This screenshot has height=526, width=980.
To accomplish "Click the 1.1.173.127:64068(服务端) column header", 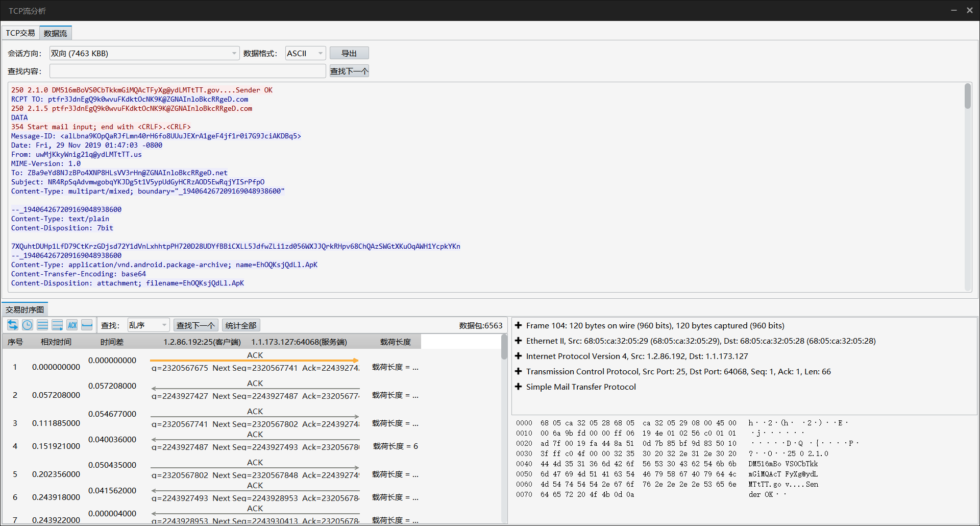I will click(299, 342).
